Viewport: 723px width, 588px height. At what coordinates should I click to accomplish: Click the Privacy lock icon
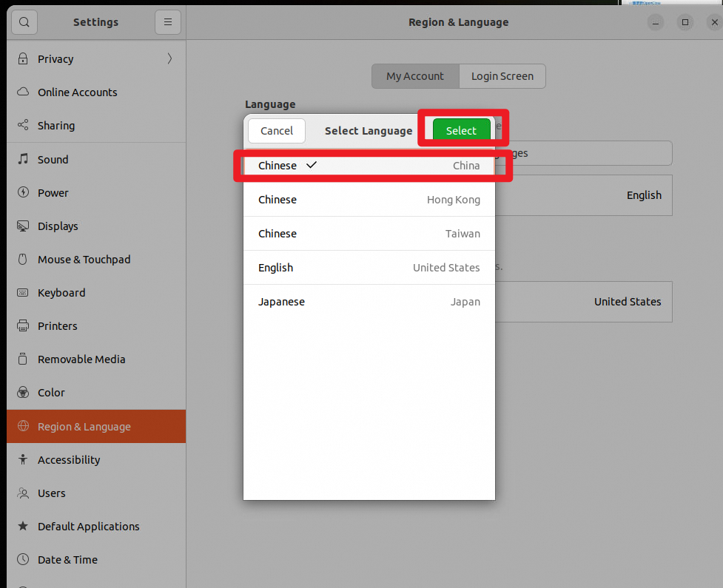click(x=23, y=58)
